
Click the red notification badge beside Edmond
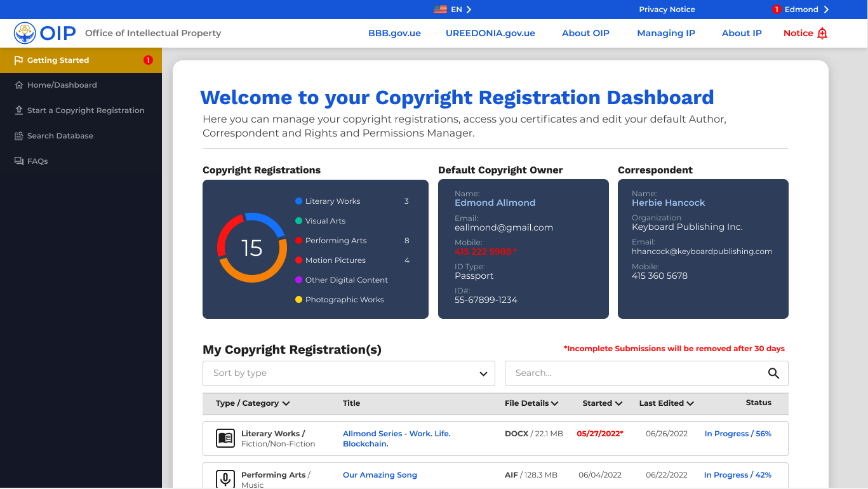[x=776, y=10]
